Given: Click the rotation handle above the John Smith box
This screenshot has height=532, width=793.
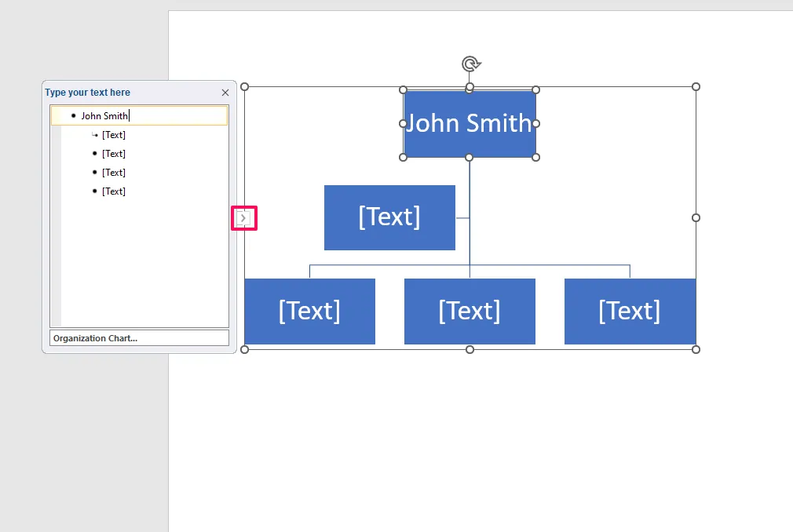Looking at the screenshot, I should 471,64.
